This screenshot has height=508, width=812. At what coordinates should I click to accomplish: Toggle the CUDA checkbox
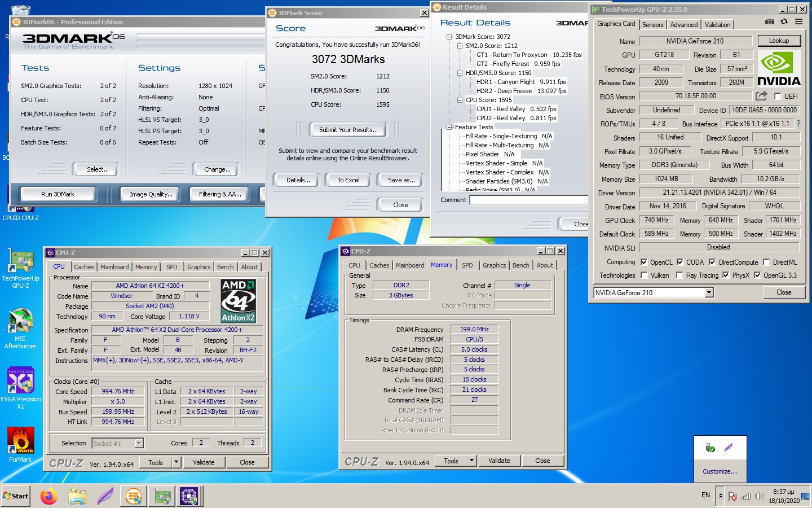tap(680, 262)
